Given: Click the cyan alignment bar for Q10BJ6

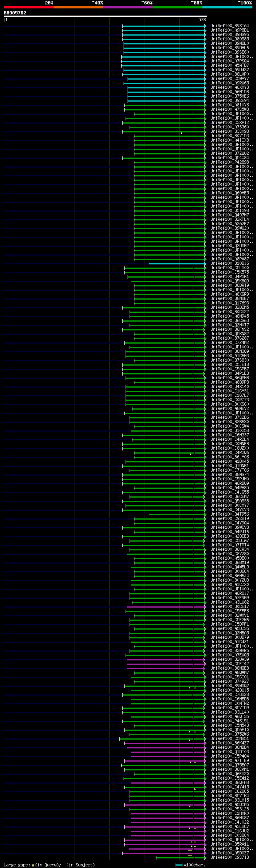Looking at the screenshot, I should pos(177,264).
